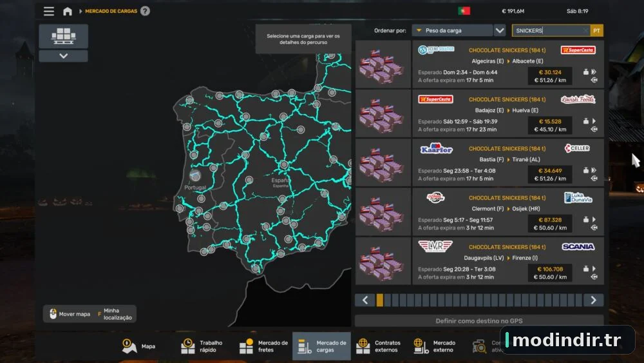This screenshot has width=644, height=363.
Task: Click the Kaarfor company logo
Action: [x=436, y=148]
